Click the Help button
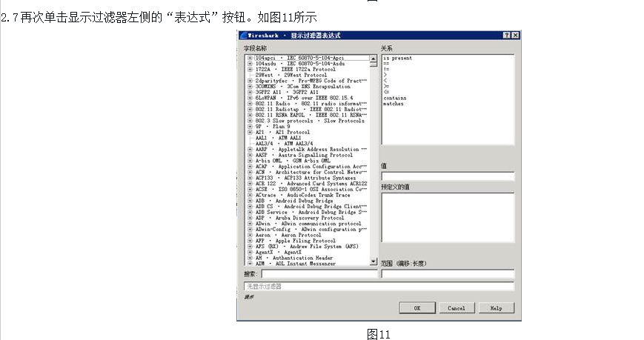 click(496, 308)
